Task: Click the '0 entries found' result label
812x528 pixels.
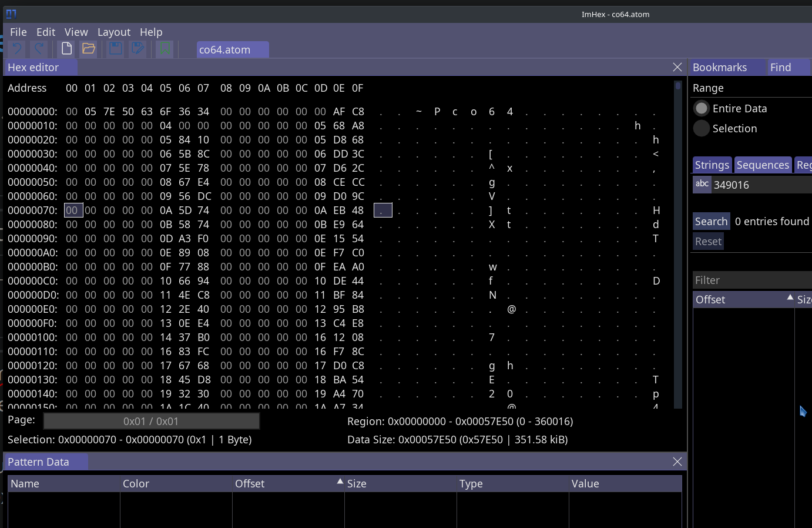Action: point(772,221)
